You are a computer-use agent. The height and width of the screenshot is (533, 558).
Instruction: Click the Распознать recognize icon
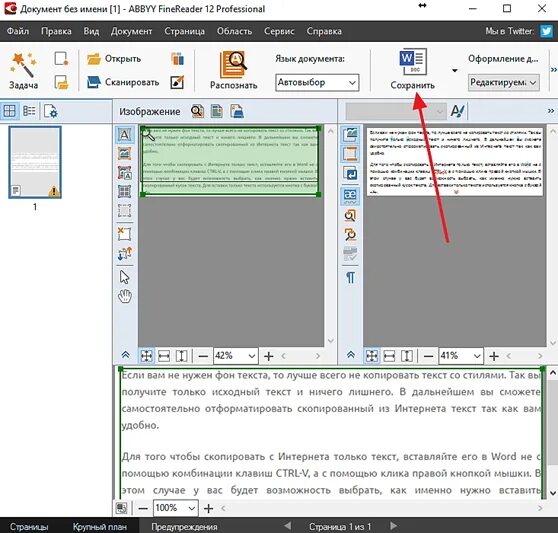click(233, 64)
